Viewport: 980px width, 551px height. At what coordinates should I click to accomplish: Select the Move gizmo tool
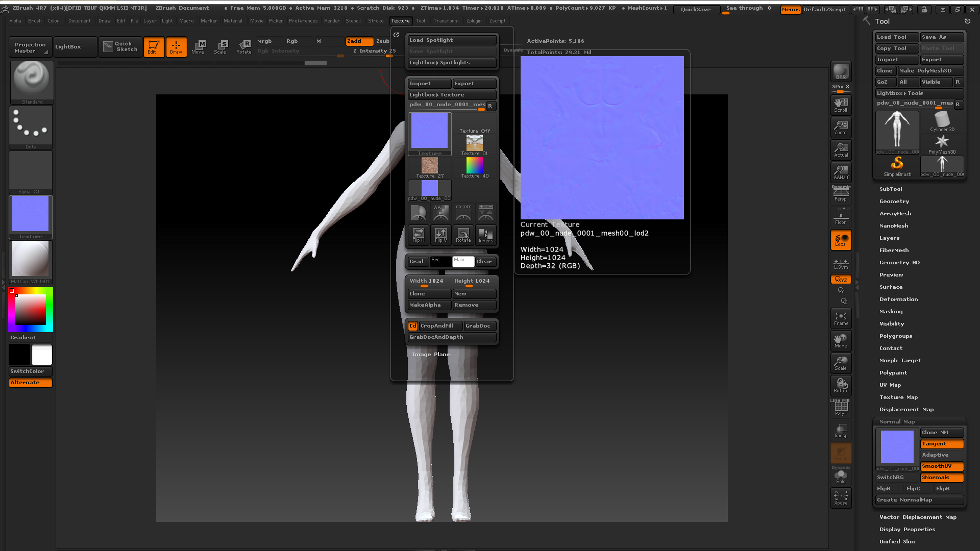coord(198,46)
